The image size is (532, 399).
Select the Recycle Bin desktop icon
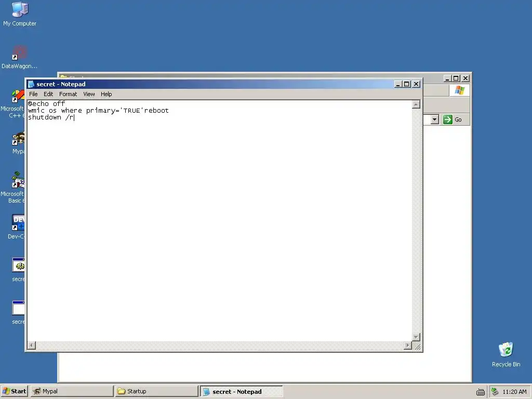click(506, 354)
